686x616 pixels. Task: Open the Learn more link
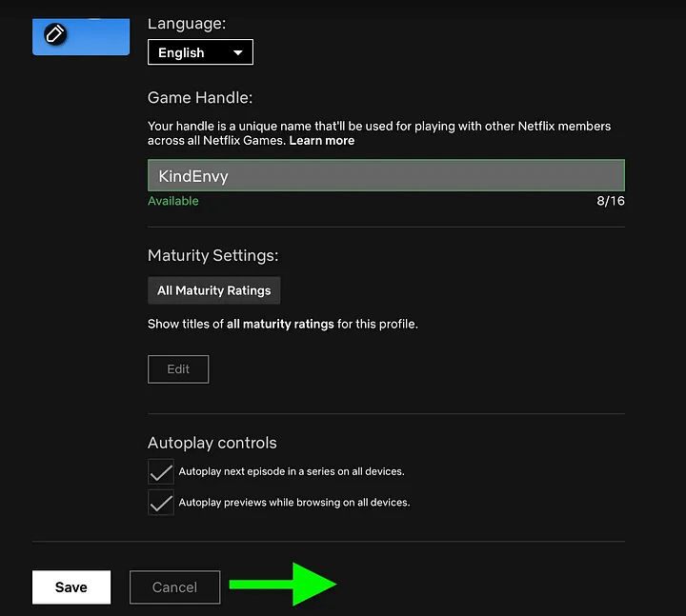click(322, 141)
